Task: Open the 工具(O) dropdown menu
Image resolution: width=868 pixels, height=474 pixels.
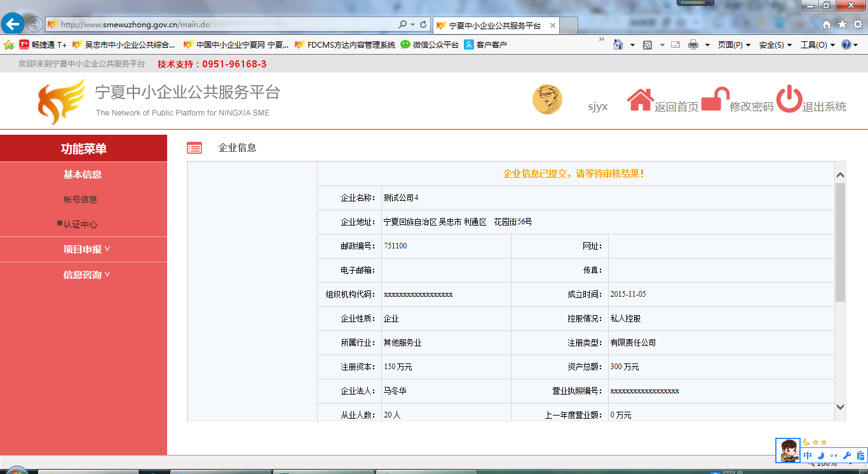Action: pos(817,45)
